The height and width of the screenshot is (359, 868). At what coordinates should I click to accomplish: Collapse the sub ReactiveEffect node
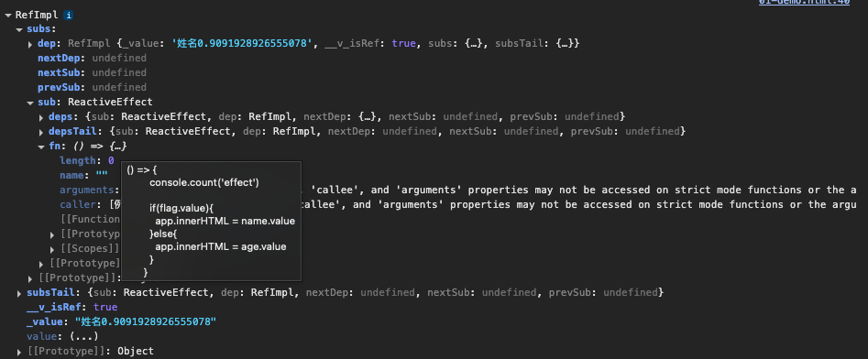30,103
